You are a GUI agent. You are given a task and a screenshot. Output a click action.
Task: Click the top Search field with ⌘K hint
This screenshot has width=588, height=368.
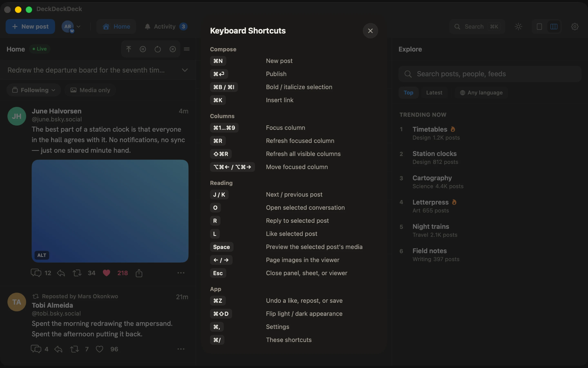point(477,27)
